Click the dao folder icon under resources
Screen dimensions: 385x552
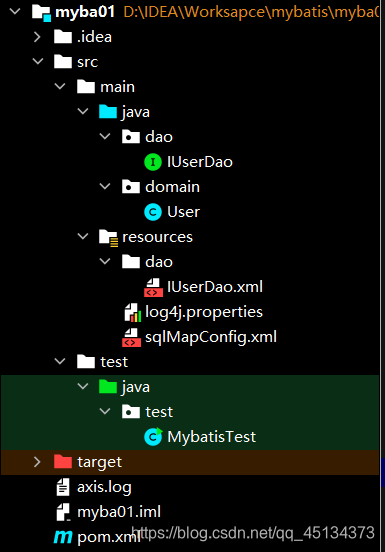131,262
